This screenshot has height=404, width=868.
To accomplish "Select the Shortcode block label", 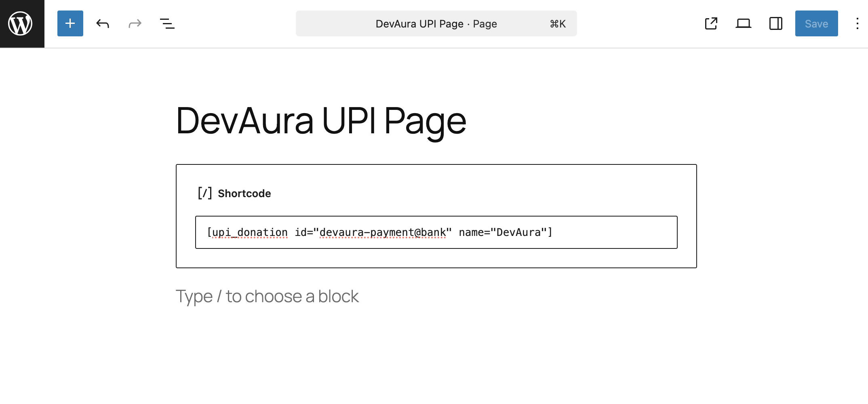I will (244, 194).
